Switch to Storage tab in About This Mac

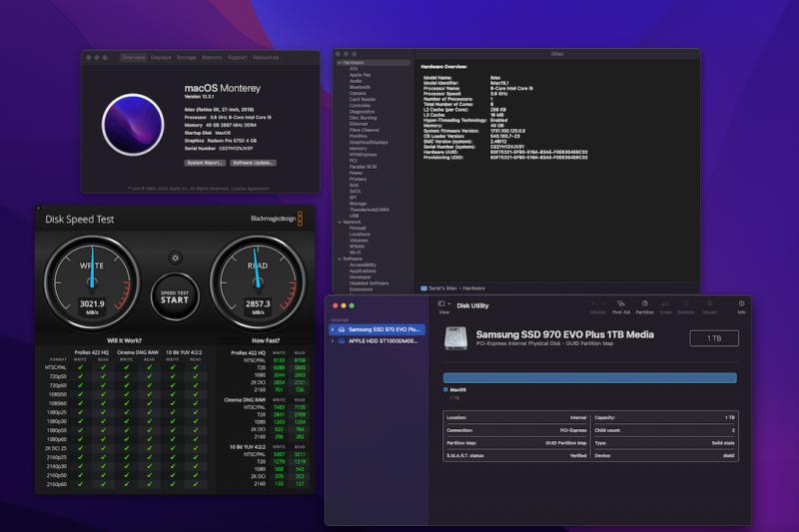point(187,58)
